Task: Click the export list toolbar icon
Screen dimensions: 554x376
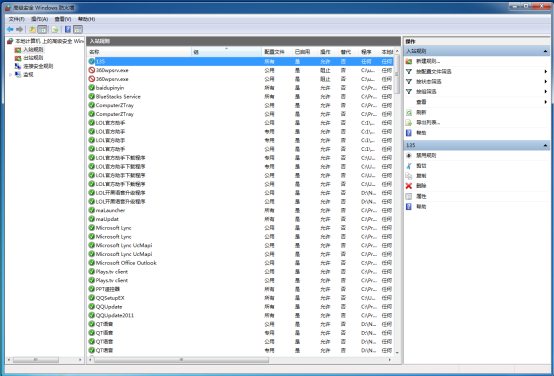Action: (55, 29)
